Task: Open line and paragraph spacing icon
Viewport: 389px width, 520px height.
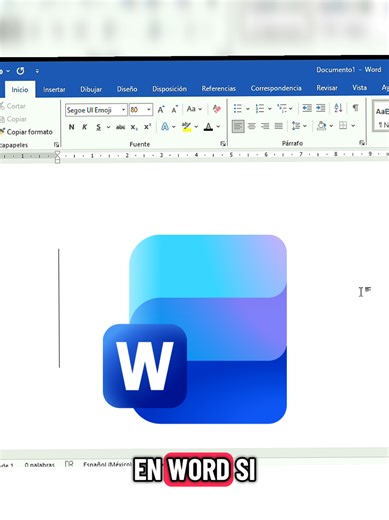Action: point(296,126)
